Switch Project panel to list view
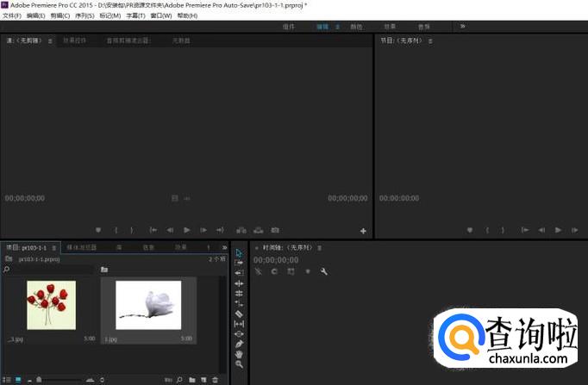The width and height of the screenshot is (588, 385). pos(7,379)
